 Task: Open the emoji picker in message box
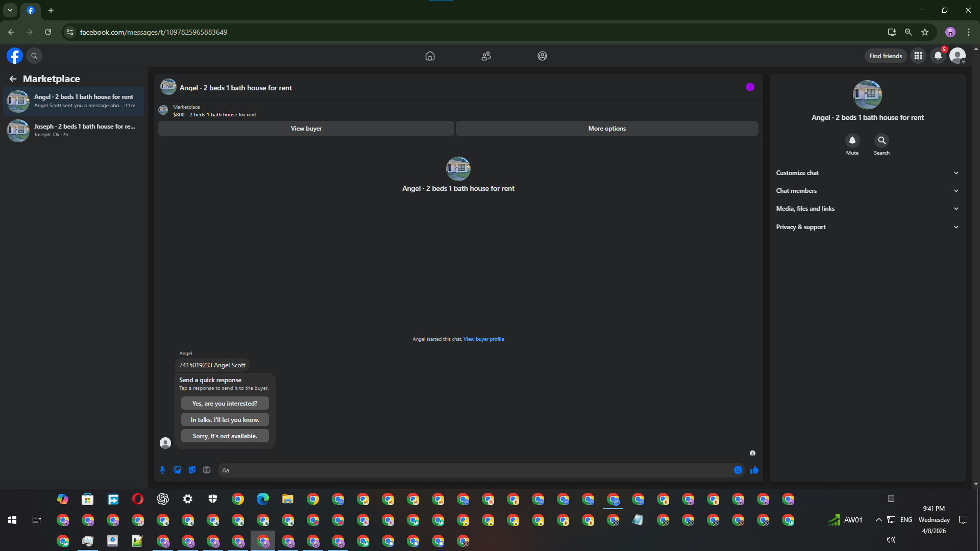tap(738, 470)
